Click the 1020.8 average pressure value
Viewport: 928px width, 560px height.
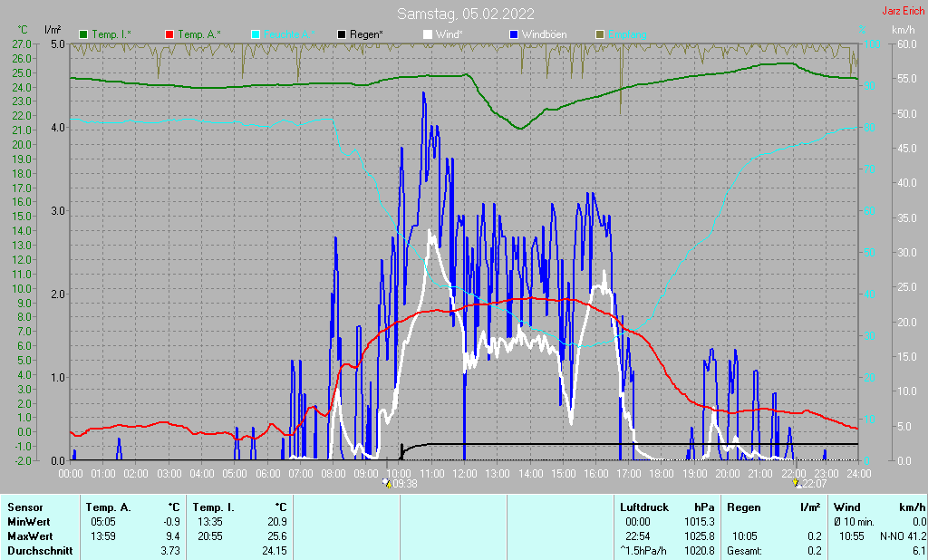click(700, 551)
